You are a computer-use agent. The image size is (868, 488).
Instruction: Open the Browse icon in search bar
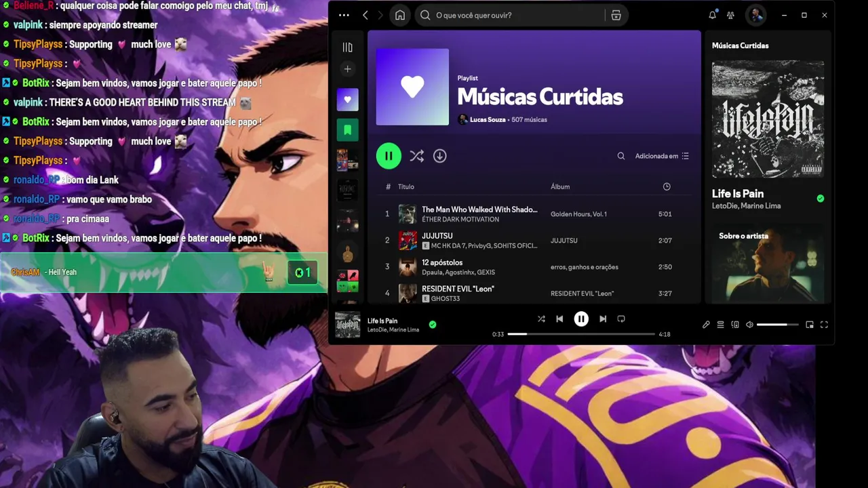(x=616, y=15)
